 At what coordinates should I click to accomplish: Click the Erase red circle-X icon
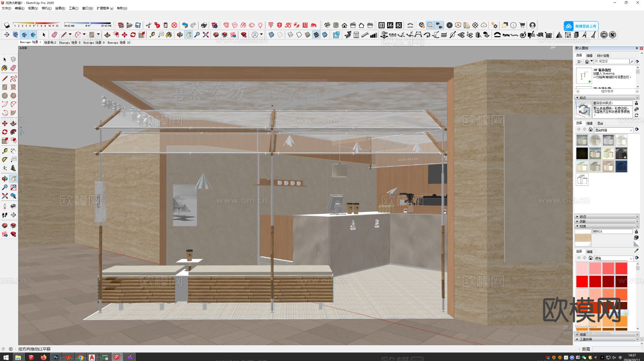[174, 25]
